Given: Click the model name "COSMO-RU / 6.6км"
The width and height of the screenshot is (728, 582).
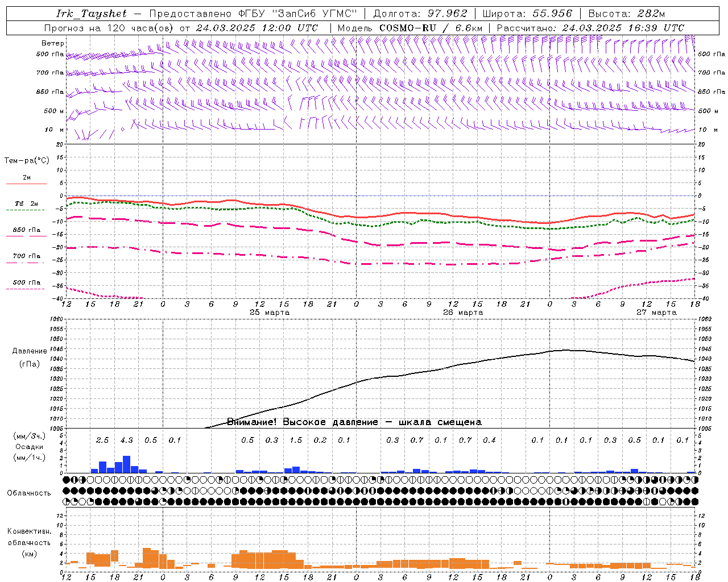Looking at the screenshot, I should click(x=431, y=28).
